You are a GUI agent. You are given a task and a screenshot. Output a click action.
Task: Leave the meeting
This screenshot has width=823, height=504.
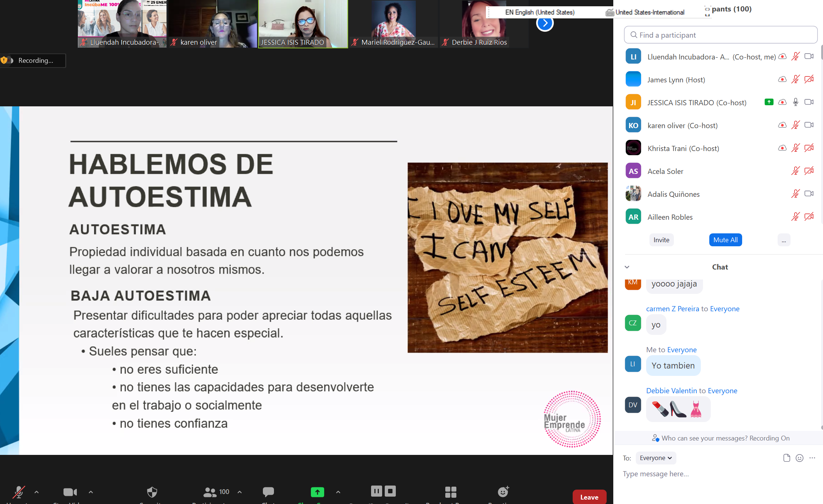[x=589, y=497]
